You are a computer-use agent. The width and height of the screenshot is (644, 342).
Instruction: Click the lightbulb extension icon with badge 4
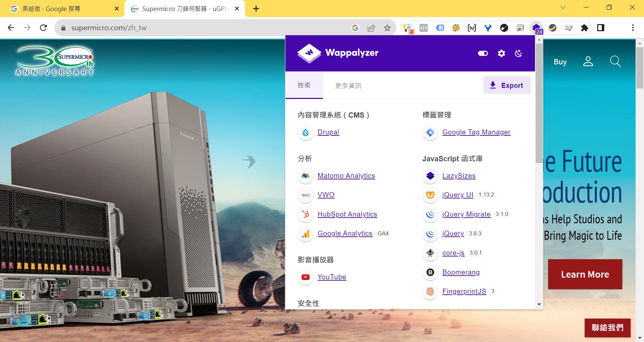click(408, 28)
